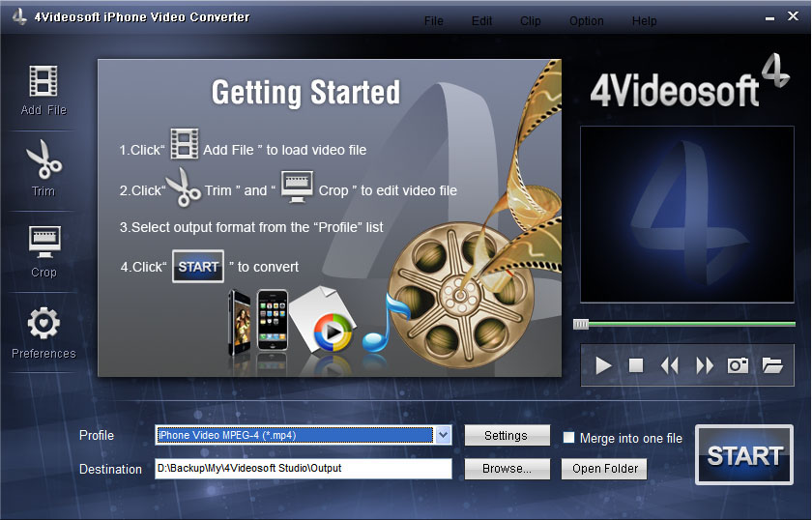Click the Getting Started heading
Screen dimensions: 812x520
pyautogui.click(x=305, y=93)
